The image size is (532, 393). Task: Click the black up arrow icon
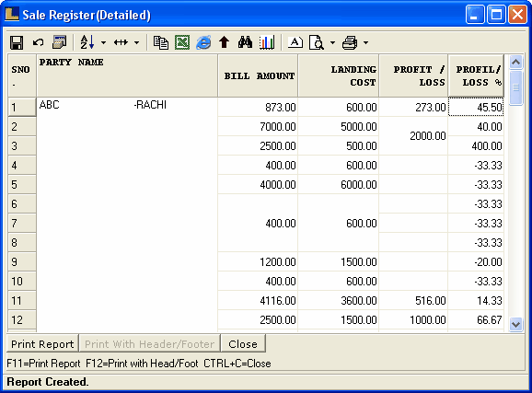click(x=224, y=42)
